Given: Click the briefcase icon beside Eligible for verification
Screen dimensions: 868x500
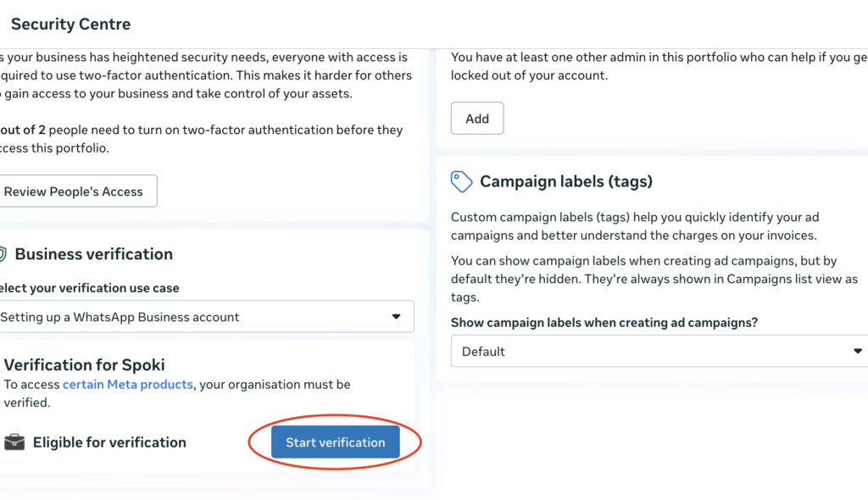Looking at the screenshot, I should click(14, 442).
